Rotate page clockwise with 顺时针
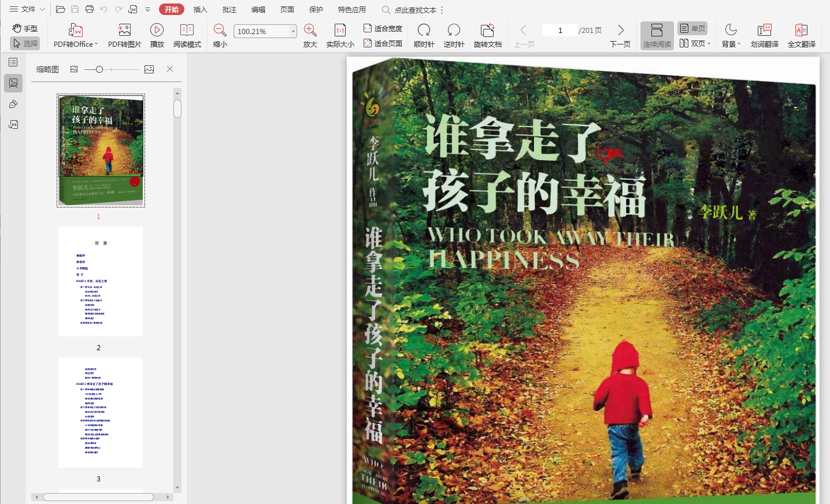 coord(424,31)
